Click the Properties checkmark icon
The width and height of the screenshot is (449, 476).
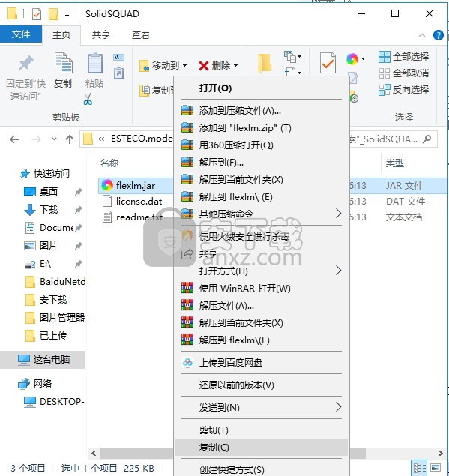(x=328, y=63)
